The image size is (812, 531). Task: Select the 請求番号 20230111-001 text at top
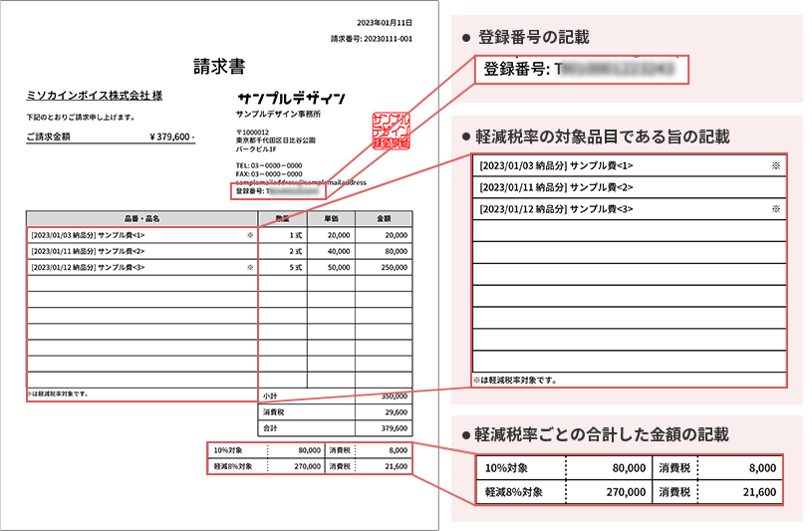tap(371, 39)
